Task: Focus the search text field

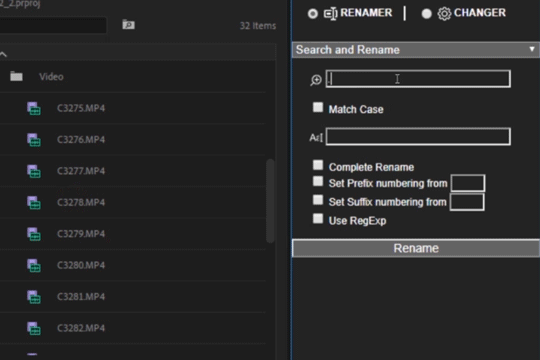Action: (x=418, y=79)
